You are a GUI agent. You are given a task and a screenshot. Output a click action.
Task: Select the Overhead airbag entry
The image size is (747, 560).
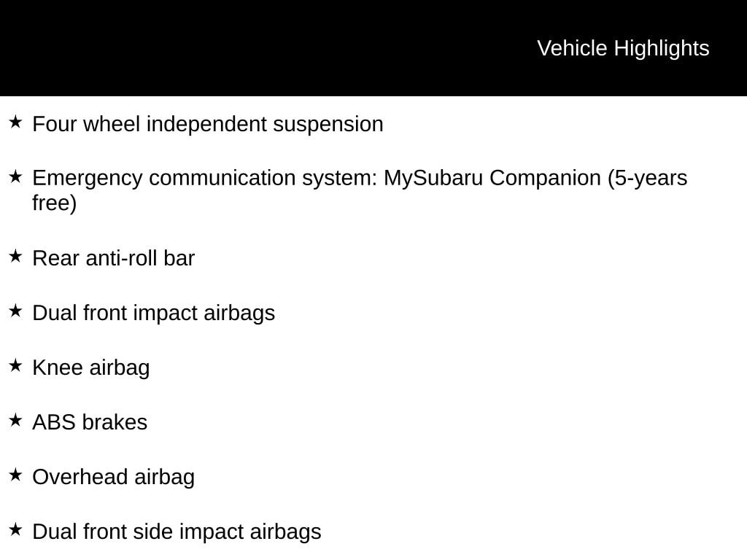coord(113,477)
